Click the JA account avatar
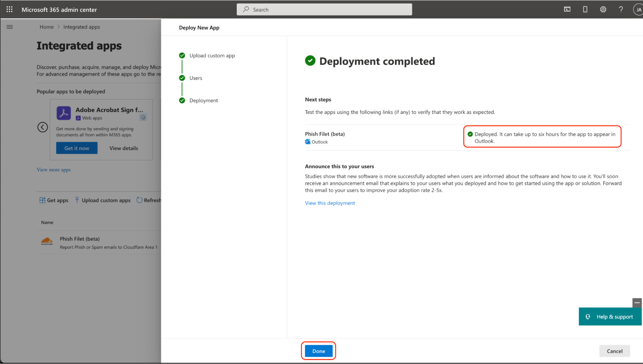The height and width of the screenshot is (364, 643). (638, 9)
